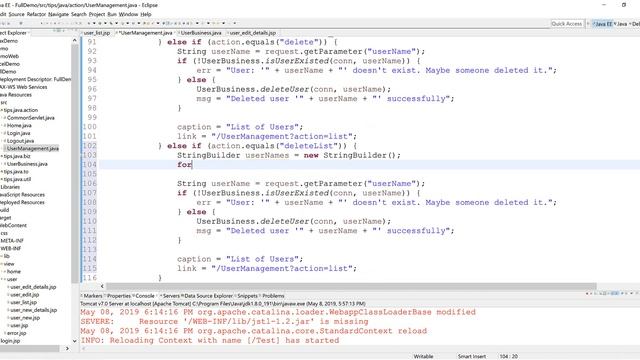This screenshot has width=640, height=360.
Task: Open the Snippets view tab
Action: 247,296
